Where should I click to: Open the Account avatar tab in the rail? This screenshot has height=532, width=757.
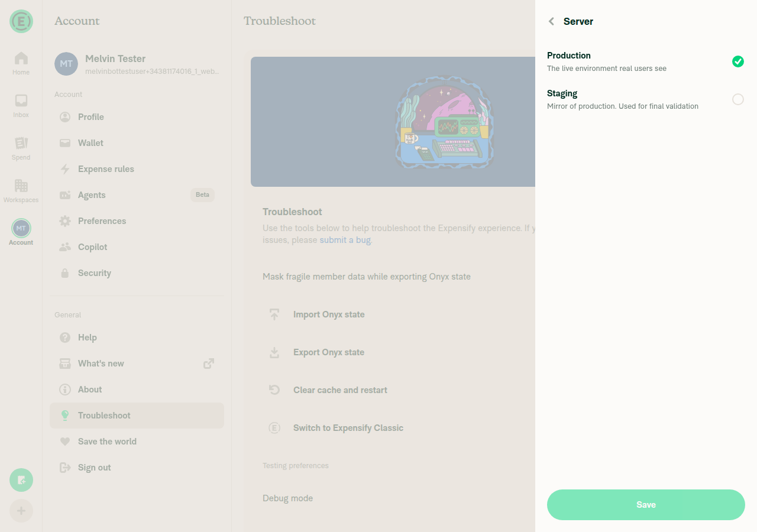point(21,232)
